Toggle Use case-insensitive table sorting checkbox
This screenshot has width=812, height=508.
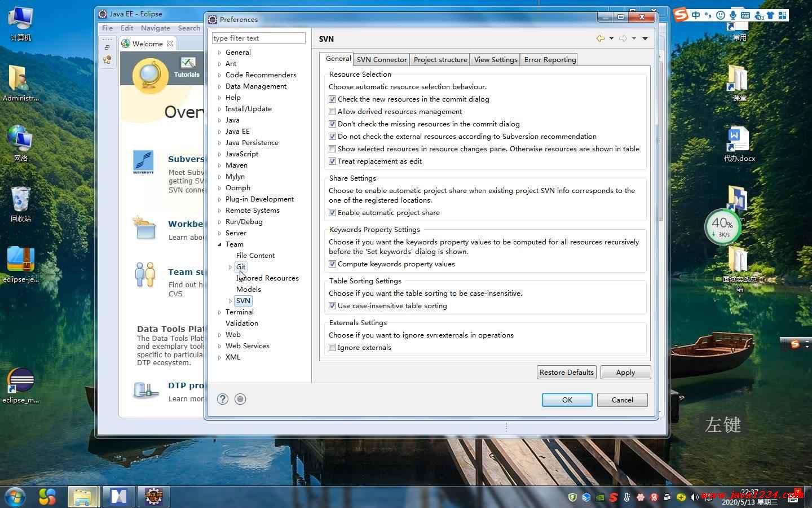(x=332, y=305)
